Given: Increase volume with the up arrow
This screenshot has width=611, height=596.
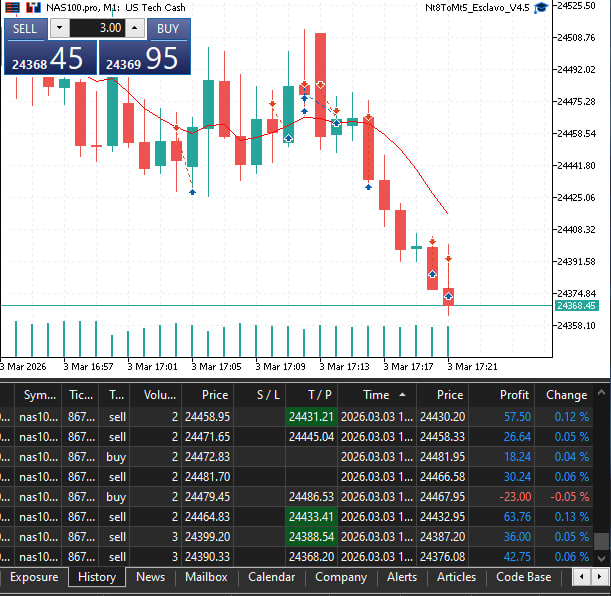Looking at the screenshot, I should click(136, 29).
